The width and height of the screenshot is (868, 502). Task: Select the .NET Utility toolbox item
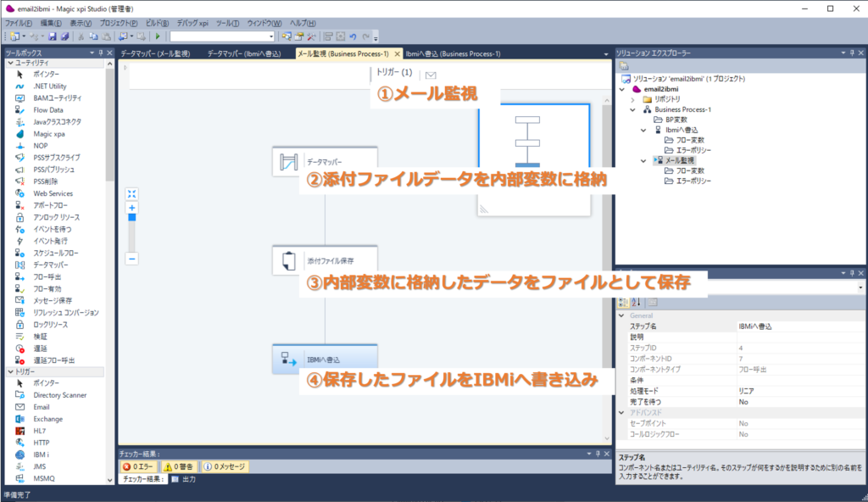pos(49,86)
